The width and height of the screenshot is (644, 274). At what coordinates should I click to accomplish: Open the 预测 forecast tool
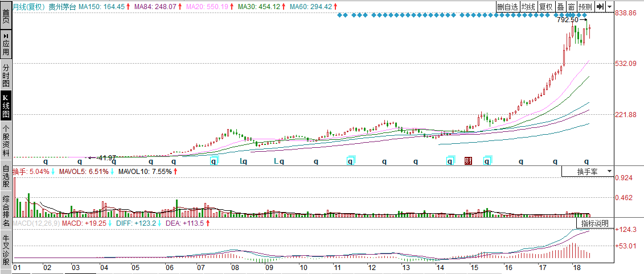pos(585,7)
